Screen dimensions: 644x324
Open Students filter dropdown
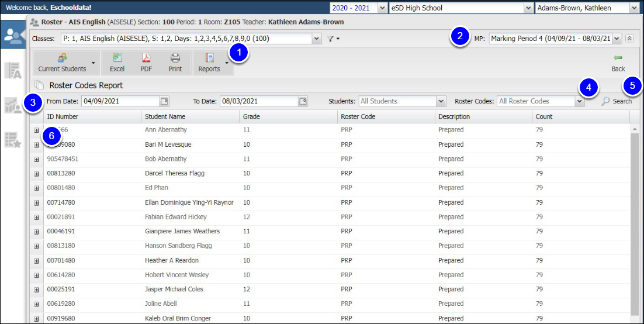[x=441, y=101]
